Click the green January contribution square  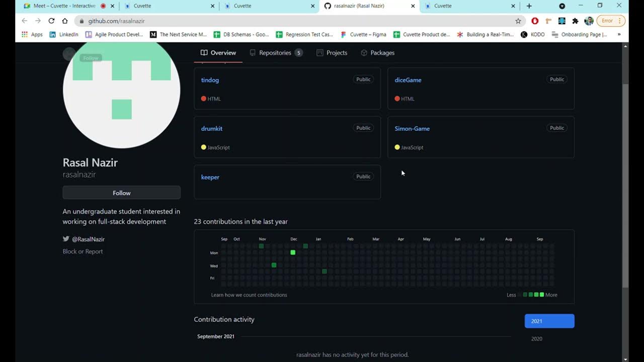[x=325, y=271]
